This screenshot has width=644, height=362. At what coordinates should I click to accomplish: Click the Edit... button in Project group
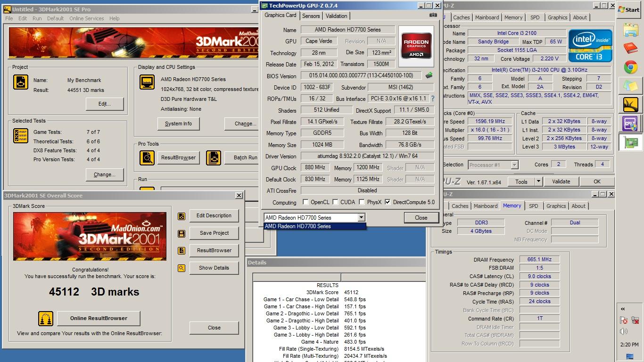point(105,104)
